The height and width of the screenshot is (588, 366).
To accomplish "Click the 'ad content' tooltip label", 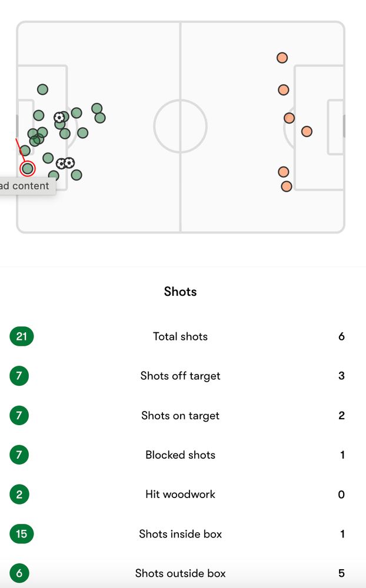I will point(24,186).
